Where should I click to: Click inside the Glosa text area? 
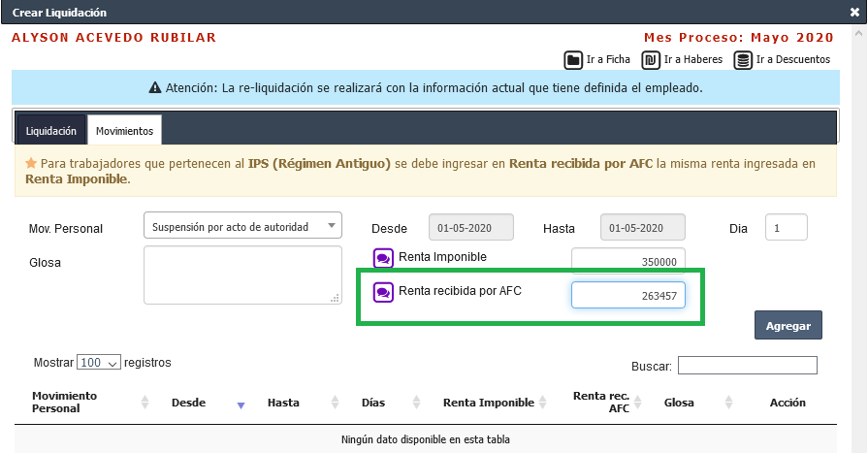(x=242, y=275)
